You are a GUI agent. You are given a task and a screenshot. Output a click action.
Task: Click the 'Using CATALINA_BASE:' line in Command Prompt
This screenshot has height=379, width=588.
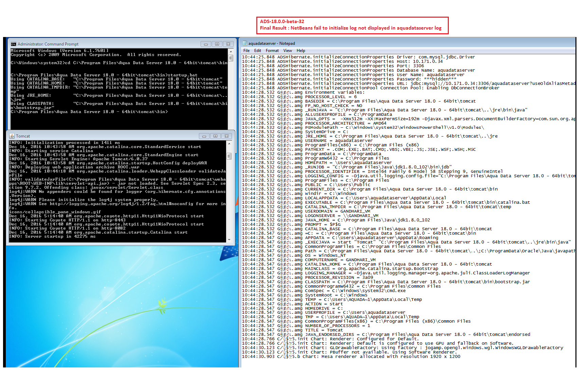[x=116, y=79]
